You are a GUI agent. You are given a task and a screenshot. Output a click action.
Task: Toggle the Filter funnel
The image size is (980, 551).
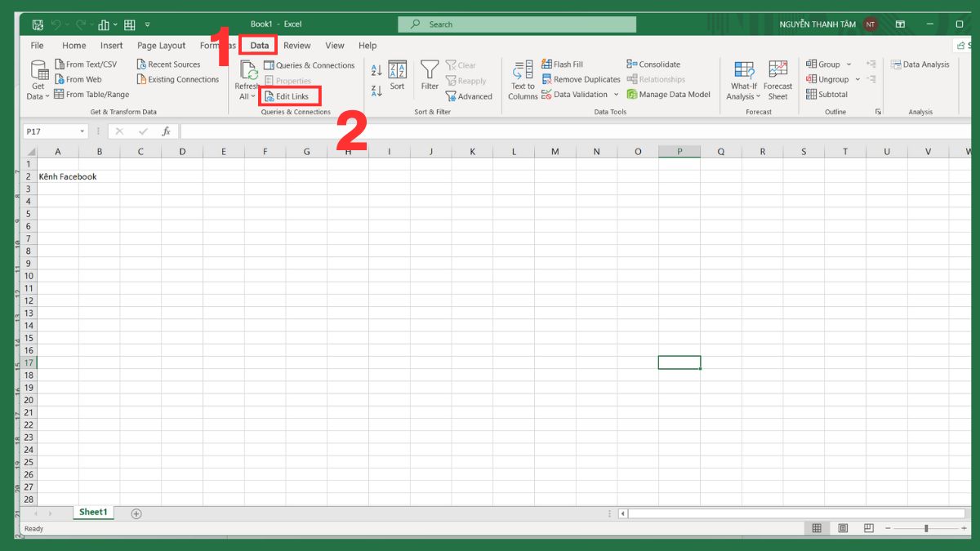[x=430, y=75]
